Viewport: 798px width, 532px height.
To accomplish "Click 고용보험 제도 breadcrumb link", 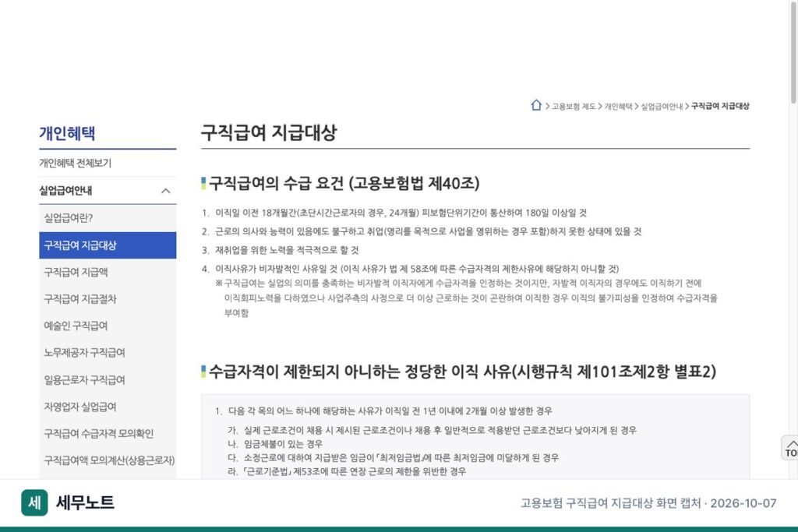I will click(x=574, y=106).
